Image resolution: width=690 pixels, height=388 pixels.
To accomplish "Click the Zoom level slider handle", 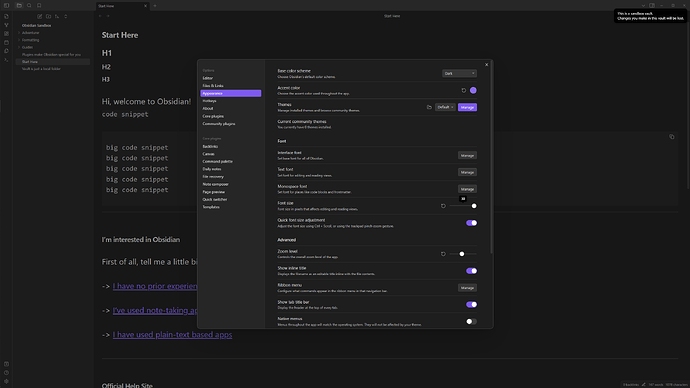I will click(x=462, y=254).
